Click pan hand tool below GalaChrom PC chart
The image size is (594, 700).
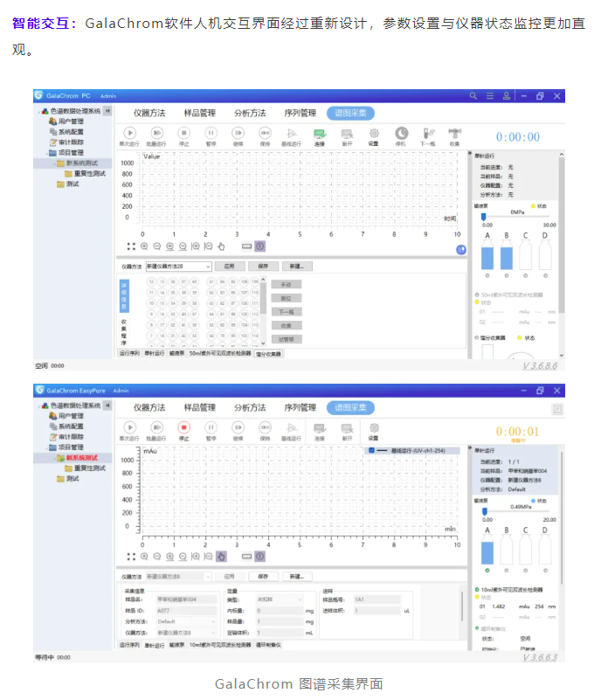point(221,246)
